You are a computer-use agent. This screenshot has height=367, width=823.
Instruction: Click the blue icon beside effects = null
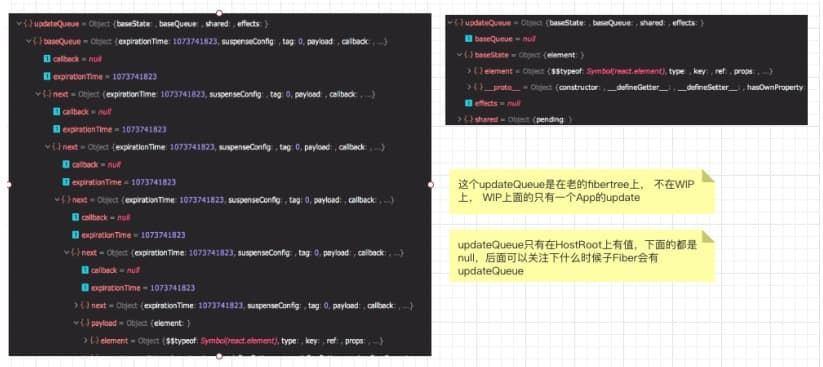click(x=469, y=103)
